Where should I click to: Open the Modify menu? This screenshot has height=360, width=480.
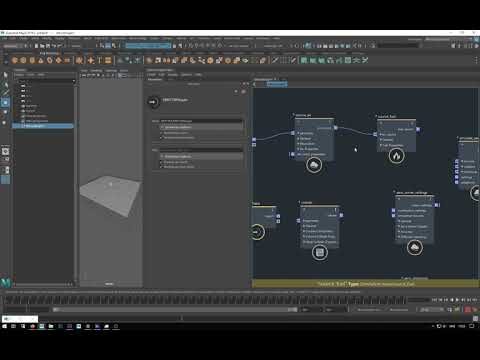tap(47, 39)
